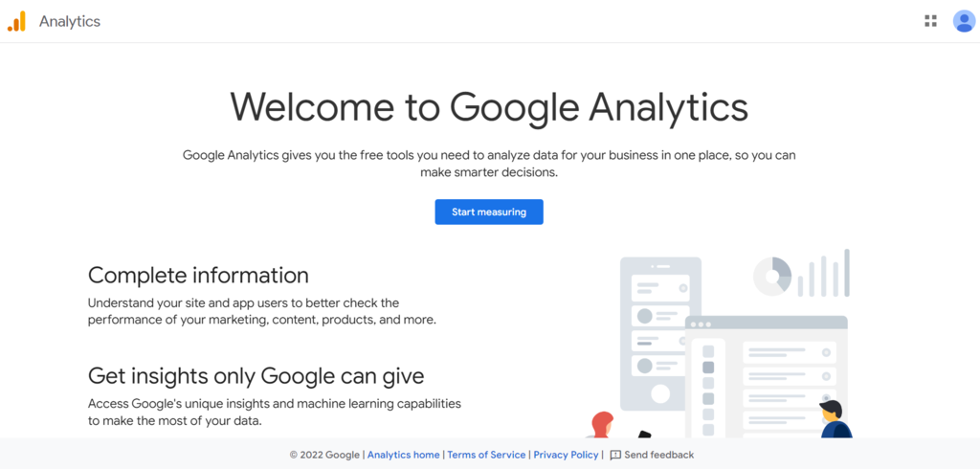Click the Analytics product name in the header

tap(70, 21)
